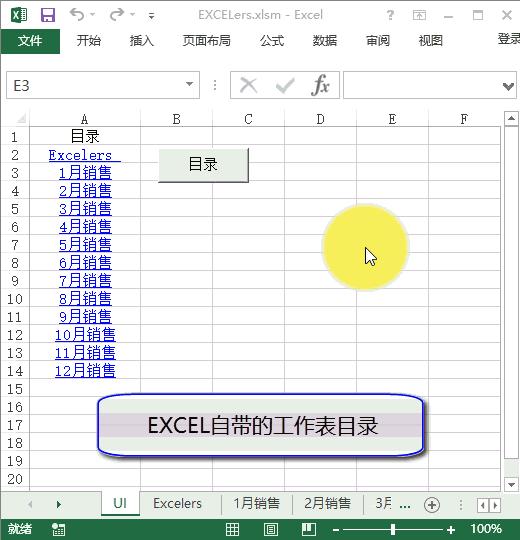Add a new sheet with plus icon
Image resolution: width=520 pixels, height=540 pixels.
pyautogui.click(x=432, y=505)
